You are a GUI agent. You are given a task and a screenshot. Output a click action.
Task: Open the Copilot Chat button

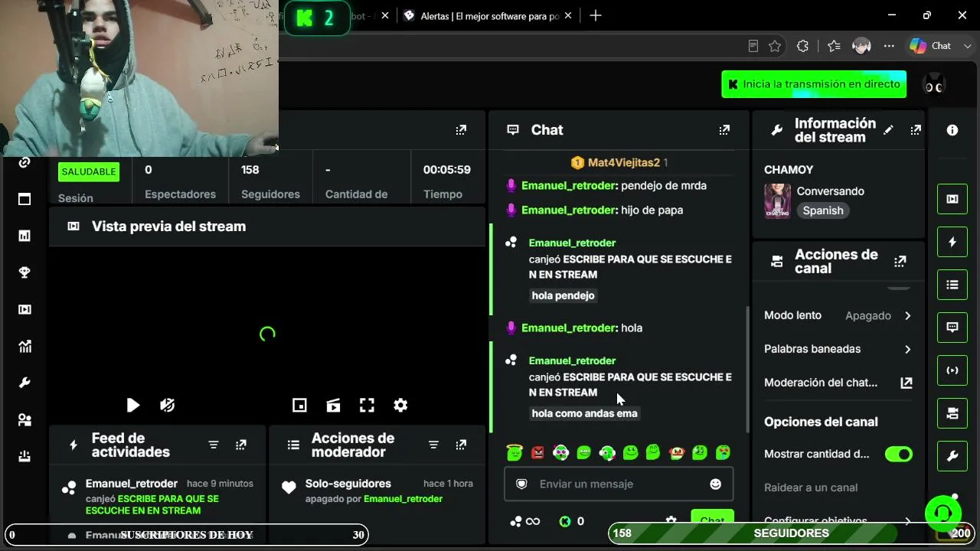click(930, 46)
